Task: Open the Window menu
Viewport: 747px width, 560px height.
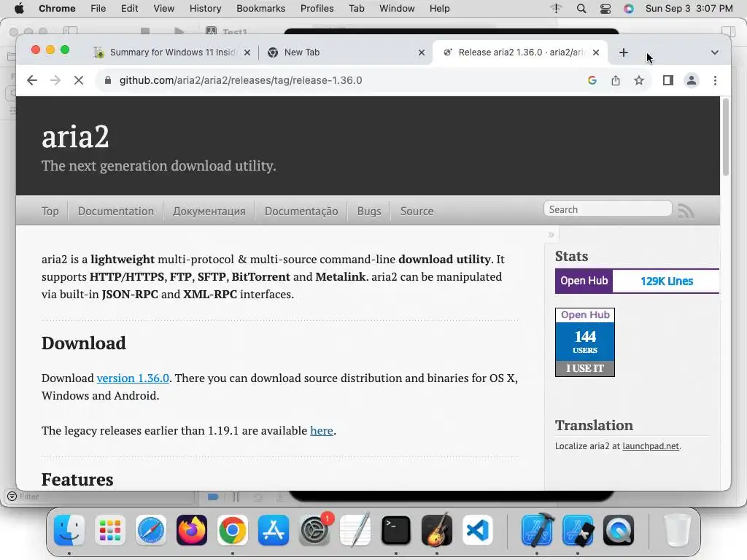Action: (x=397, y=9)
